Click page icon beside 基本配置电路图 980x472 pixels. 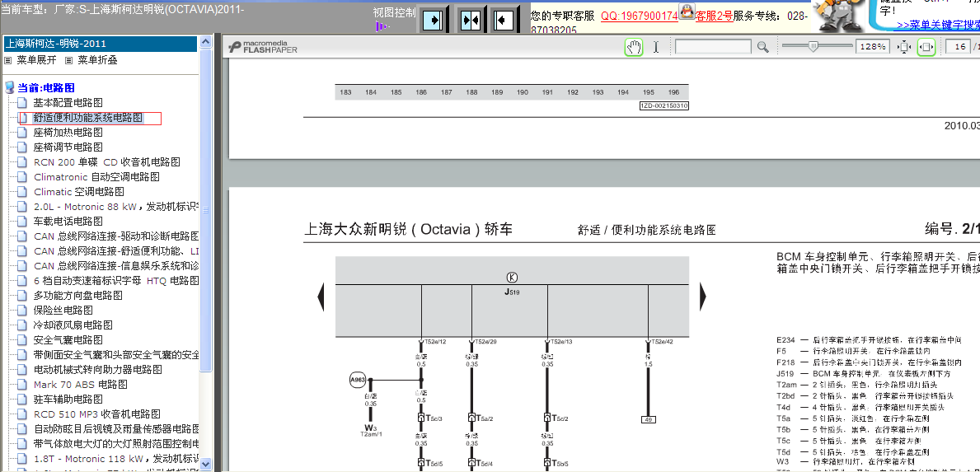coord(22,102)
